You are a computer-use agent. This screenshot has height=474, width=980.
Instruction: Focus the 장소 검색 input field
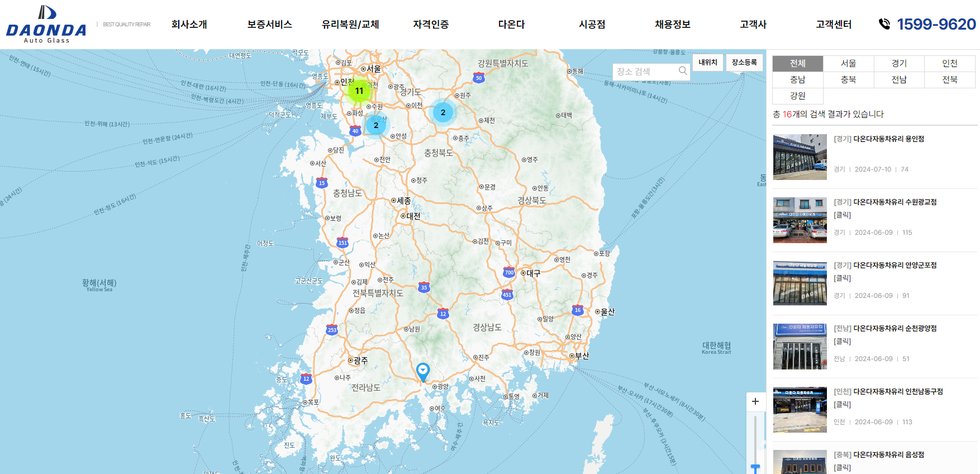645,72
